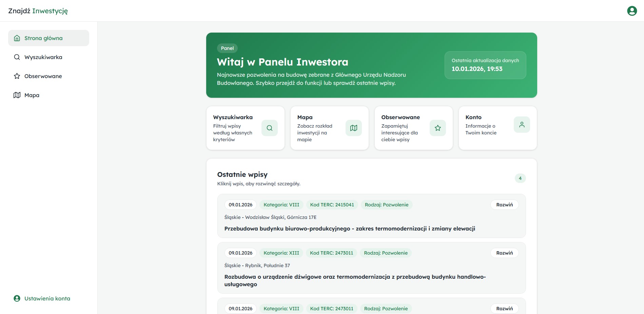
Task: Click the 09.01.2026 date in Wodzisław entry
Action: (240, 205)
